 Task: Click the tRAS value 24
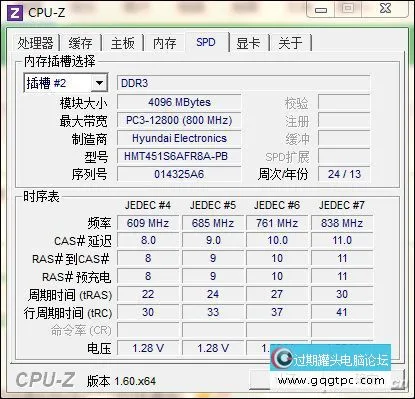click(213, 294)
